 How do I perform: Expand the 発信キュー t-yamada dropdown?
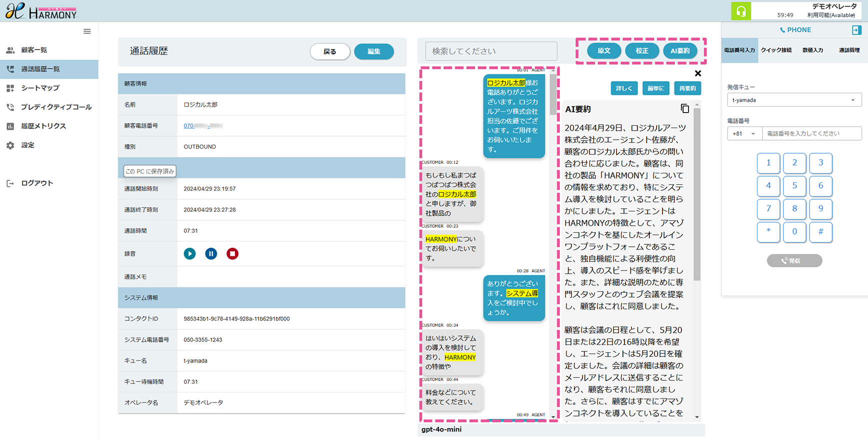[793, 100]
